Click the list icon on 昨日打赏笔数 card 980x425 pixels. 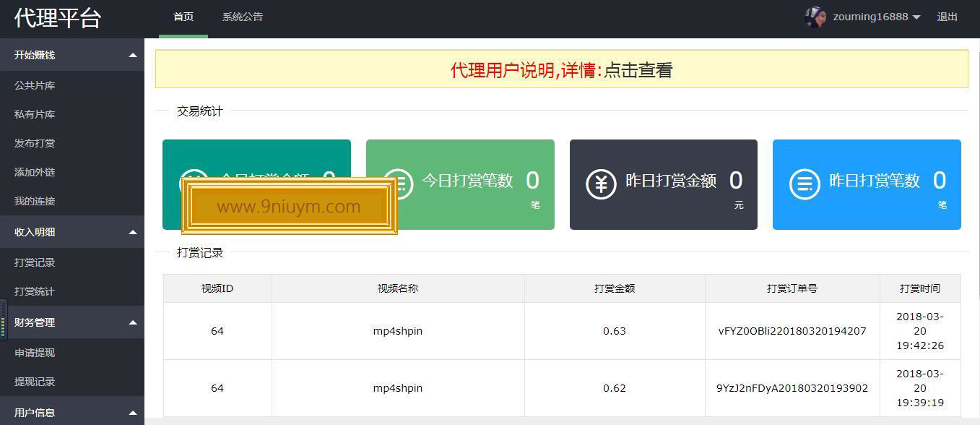coord(805,184)
